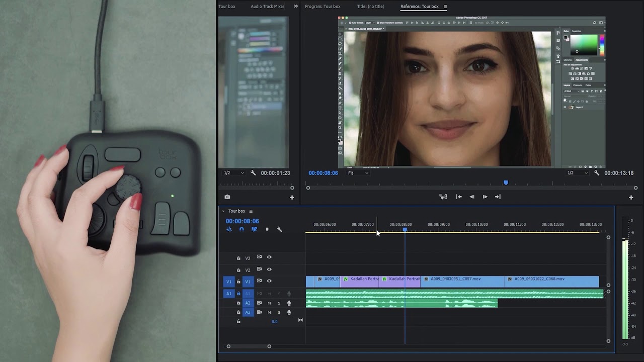Toggle linked selection in timeline header
644x362 pixels.
pyautogui.click(x=254, y=229)
